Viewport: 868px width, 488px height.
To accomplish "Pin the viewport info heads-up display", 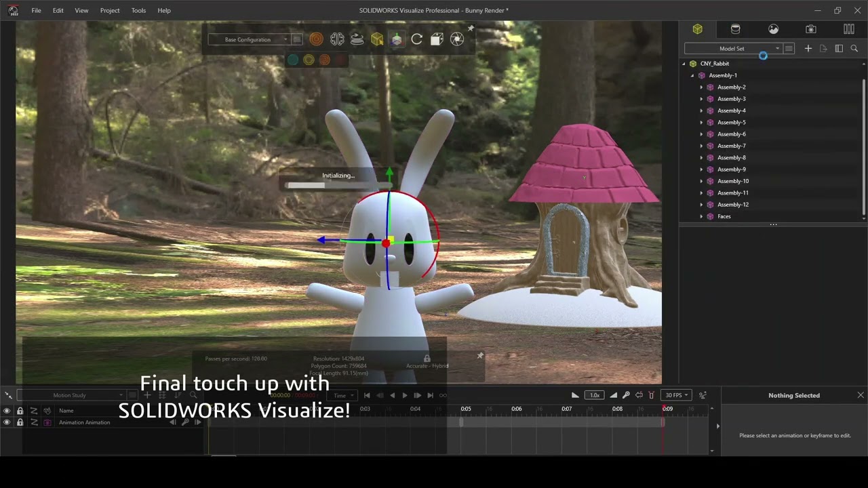I will coord(480,355).
